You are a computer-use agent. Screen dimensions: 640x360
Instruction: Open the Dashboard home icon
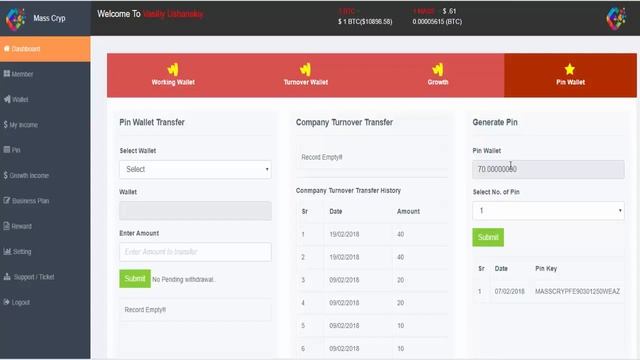click(x=7, y=49)
